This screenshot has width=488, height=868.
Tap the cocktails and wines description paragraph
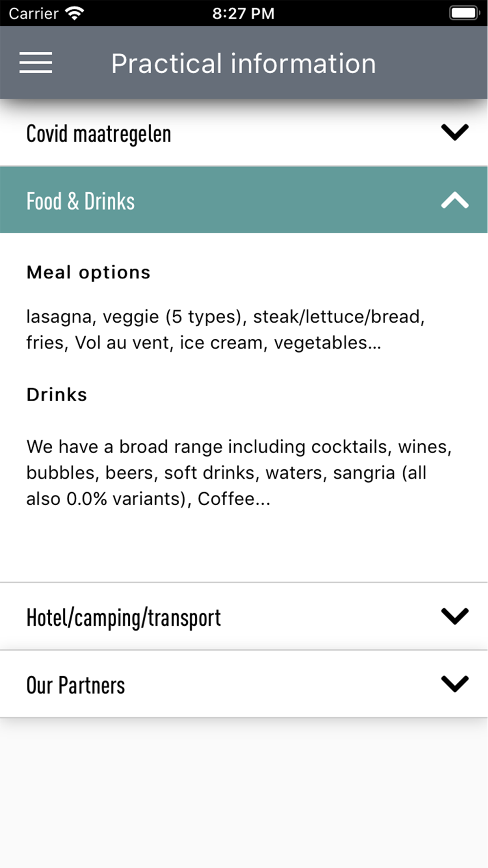(x=239, y=473)
